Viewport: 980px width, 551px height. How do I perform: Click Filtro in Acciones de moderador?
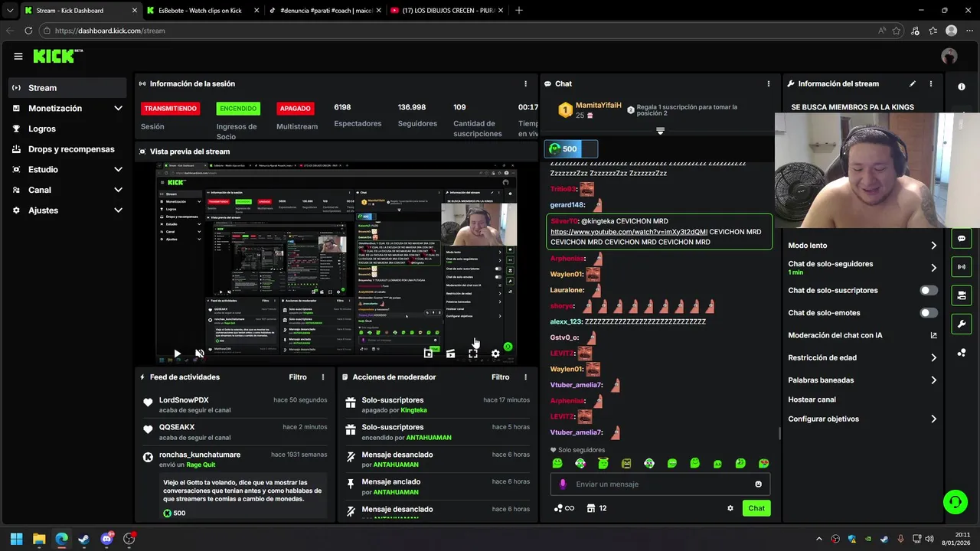pos(500,377)
